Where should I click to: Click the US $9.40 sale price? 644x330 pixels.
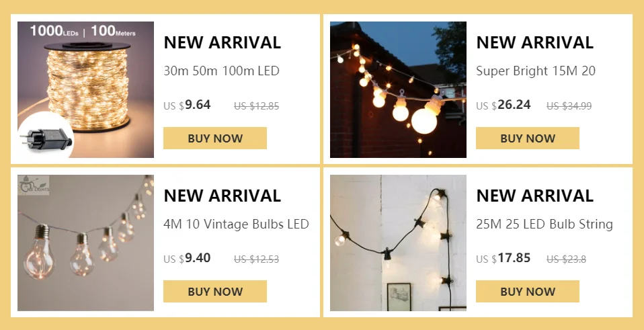(187, 258)
